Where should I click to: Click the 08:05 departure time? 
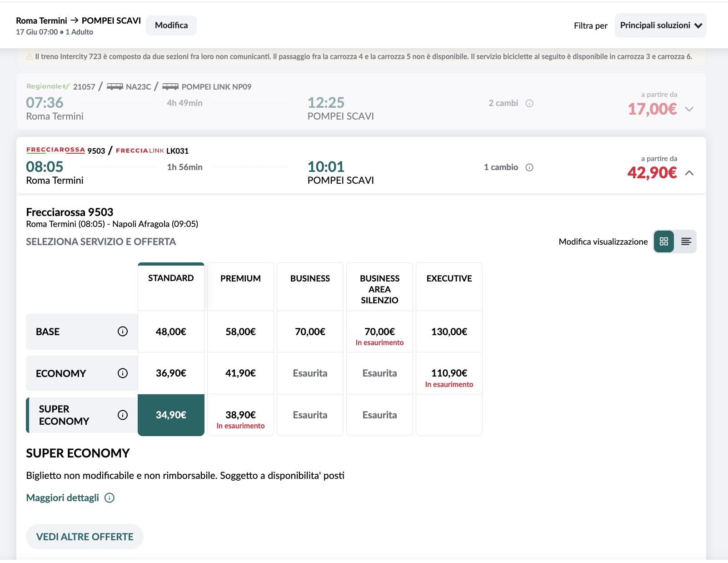[45, 166]
